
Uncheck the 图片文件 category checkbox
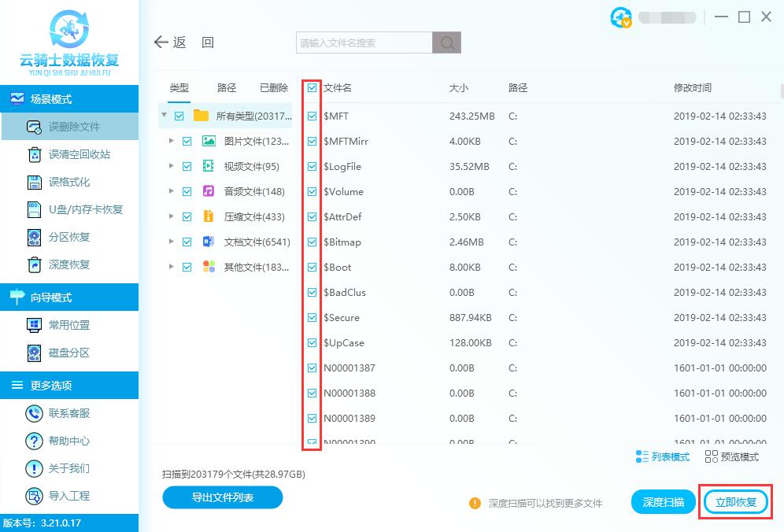(x=187, y=142)
